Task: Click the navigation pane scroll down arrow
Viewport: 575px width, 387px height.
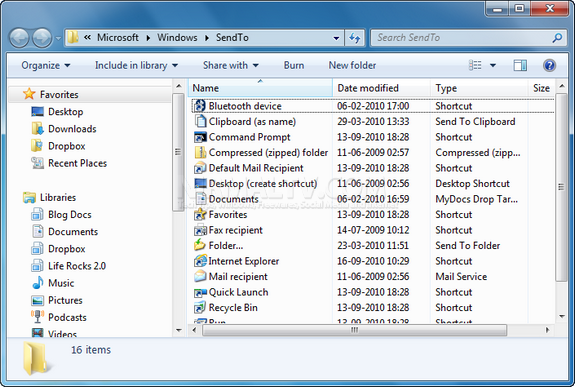Action: pyautogui.click(x=179, y=330)
